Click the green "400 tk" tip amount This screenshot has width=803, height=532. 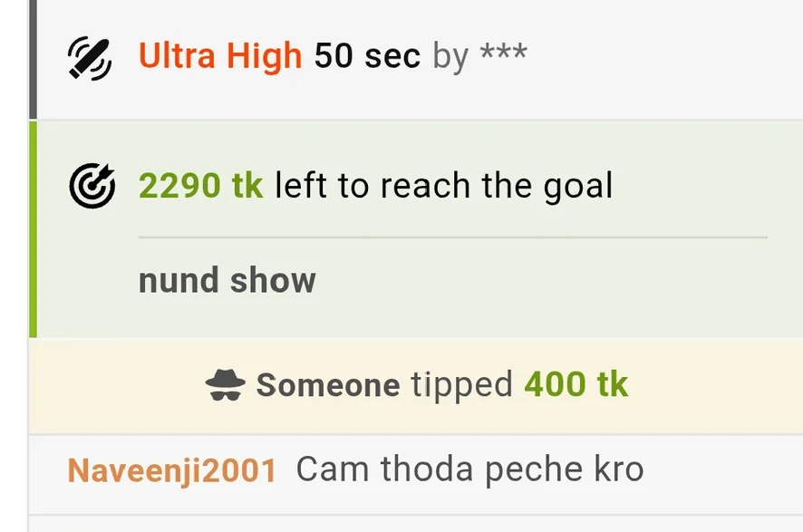(x=576, y=385)
